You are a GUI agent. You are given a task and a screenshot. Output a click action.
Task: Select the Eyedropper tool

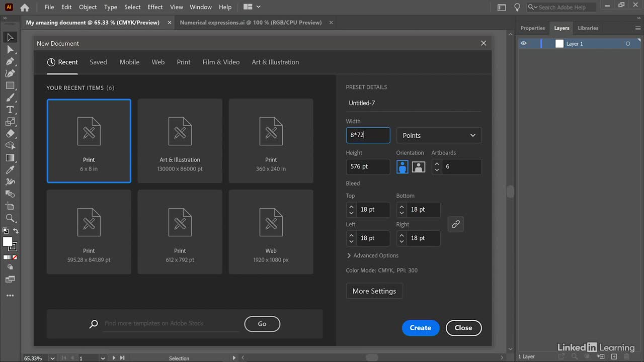[10, 170]
